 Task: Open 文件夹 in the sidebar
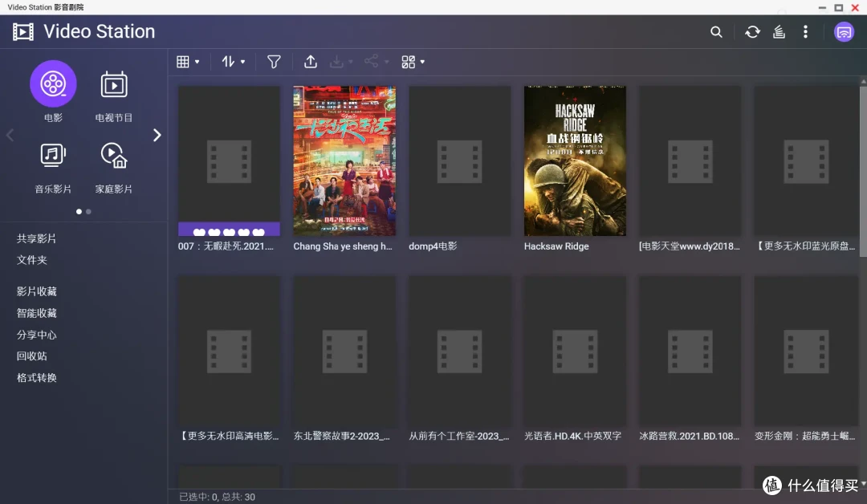click(31, 260)
